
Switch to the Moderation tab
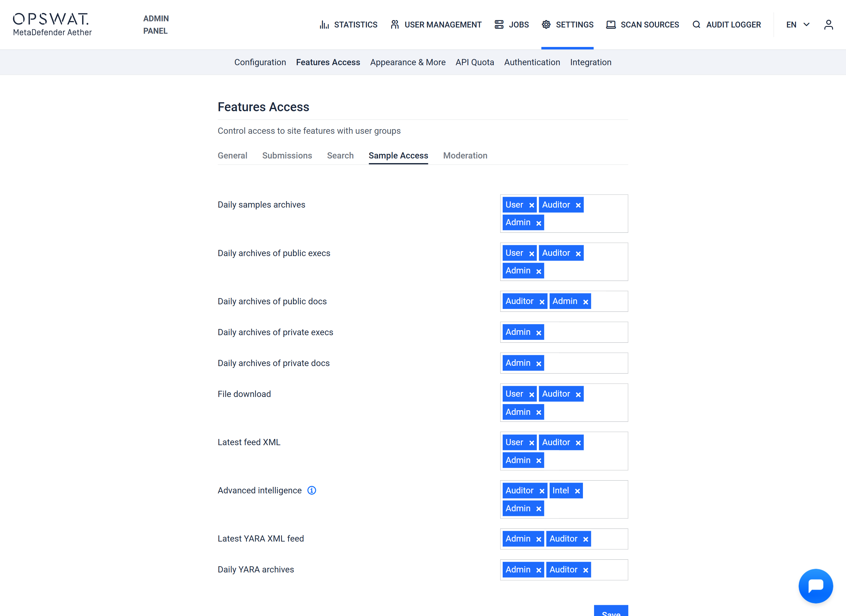click(465, 156)
